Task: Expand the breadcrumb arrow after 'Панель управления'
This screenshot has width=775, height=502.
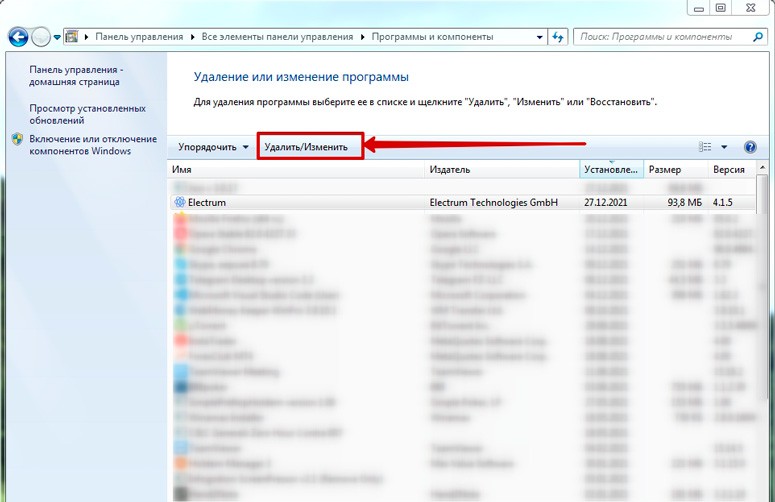Action: click(193, 37)
